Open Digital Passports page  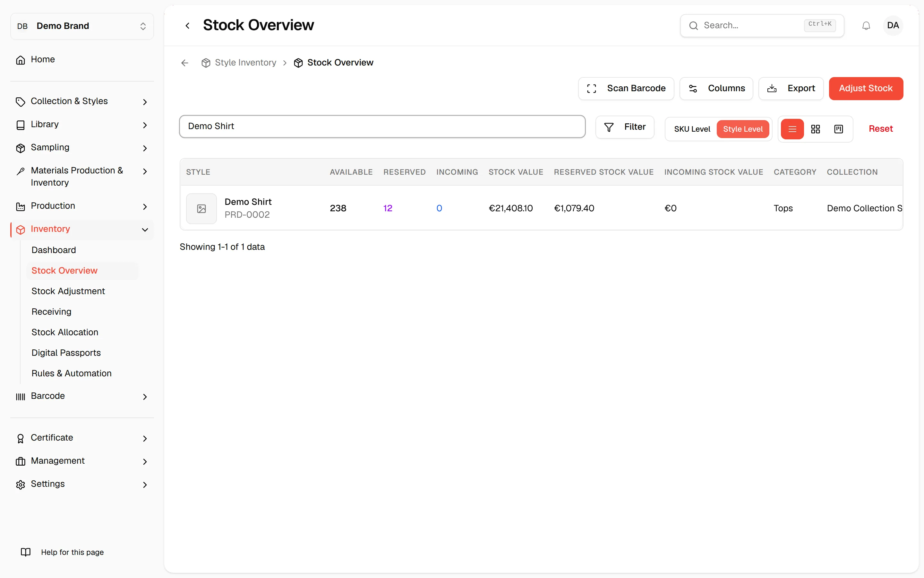66,353
